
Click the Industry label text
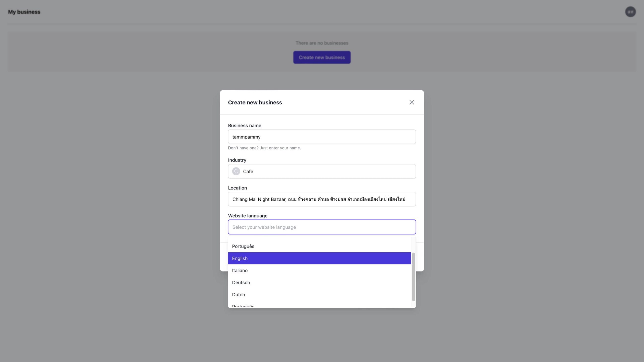237,160
